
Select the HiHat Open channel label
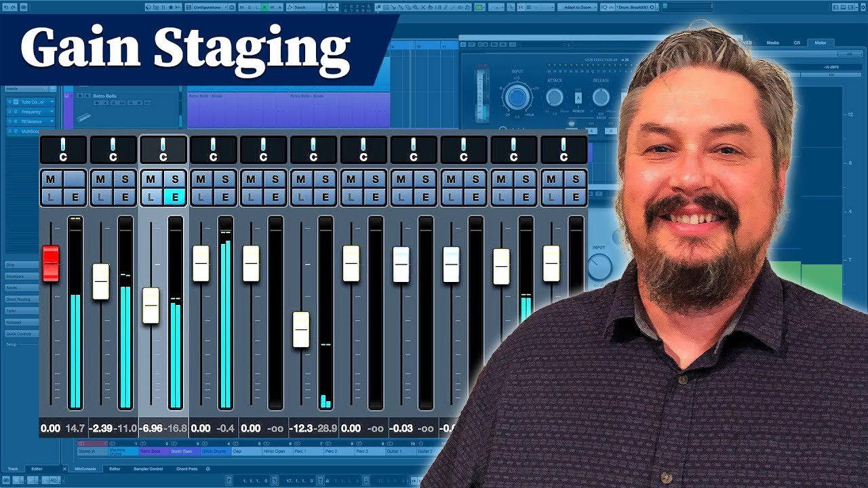277,451
